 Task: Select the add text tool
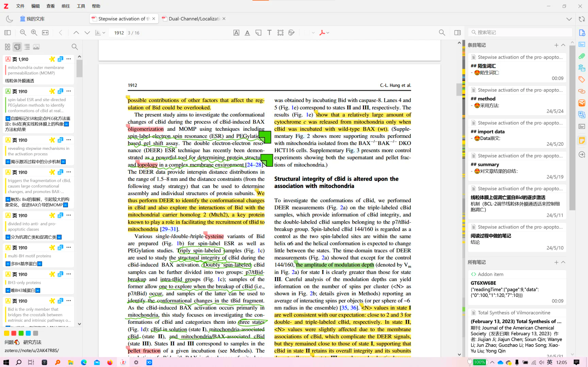point(269,33)
